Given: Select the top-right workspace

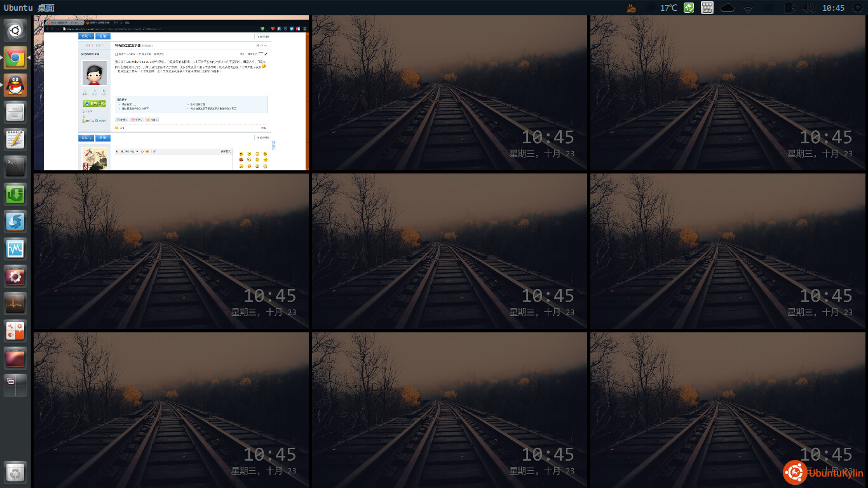Looking at the screenshot, I should point(728,93).
